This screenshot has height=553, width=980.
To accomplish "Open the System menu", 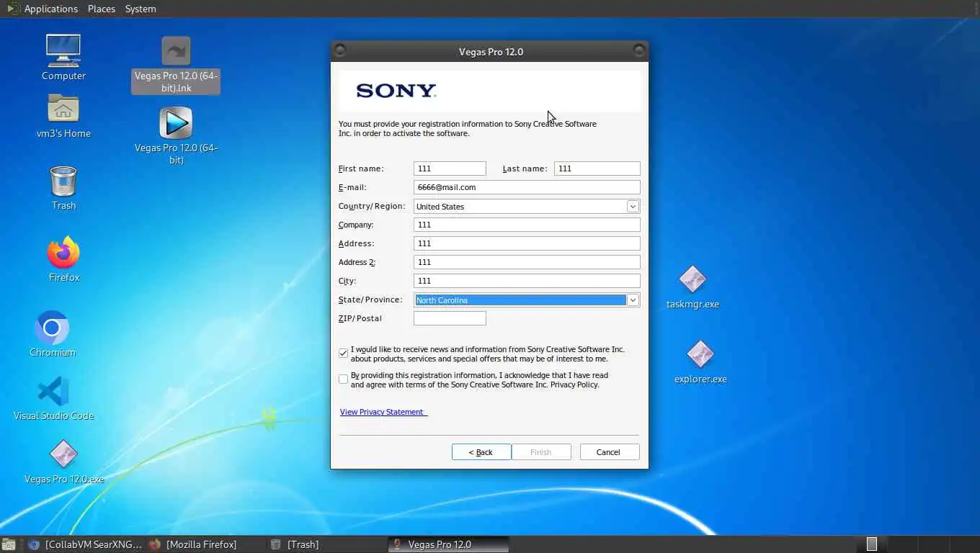I will tap(141, 9).
